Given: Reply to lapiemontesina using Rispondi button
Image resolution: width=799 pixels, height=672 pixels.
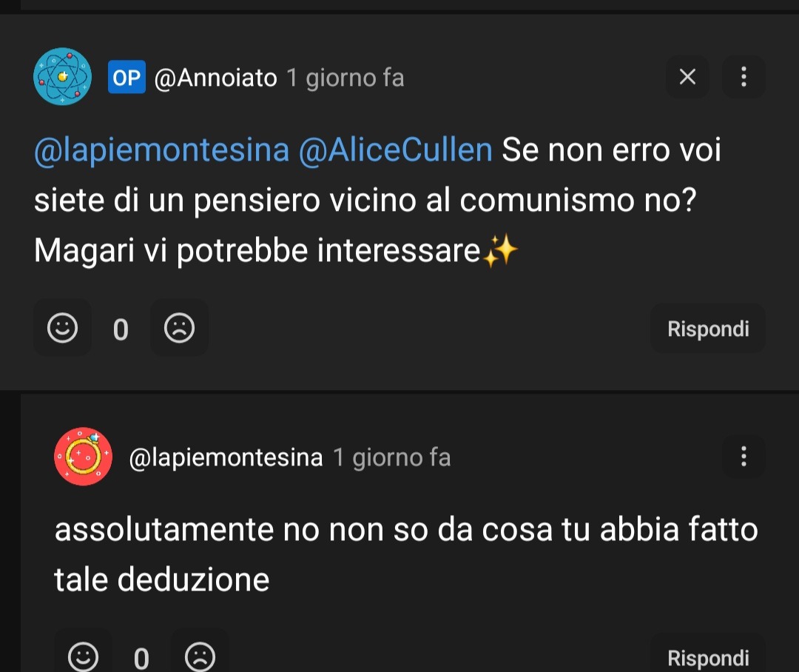Looking at the screenshot, I should (708, 657).
